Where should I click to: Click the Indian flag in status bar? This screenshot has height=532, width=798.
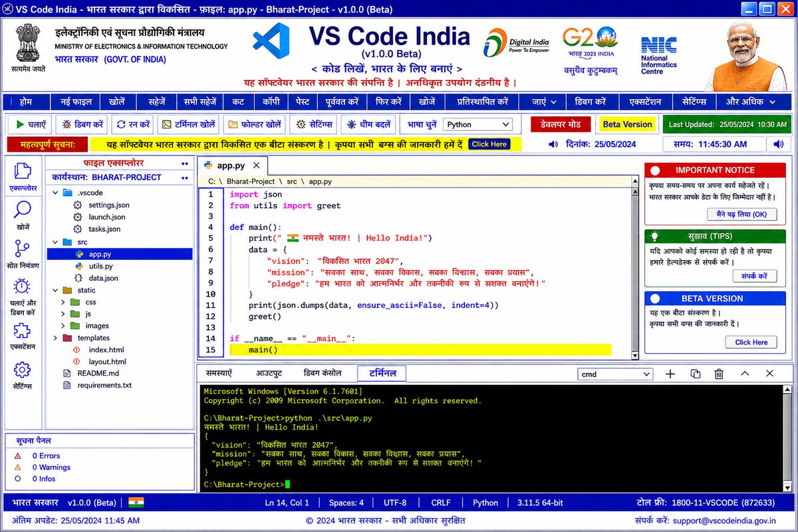136,503
